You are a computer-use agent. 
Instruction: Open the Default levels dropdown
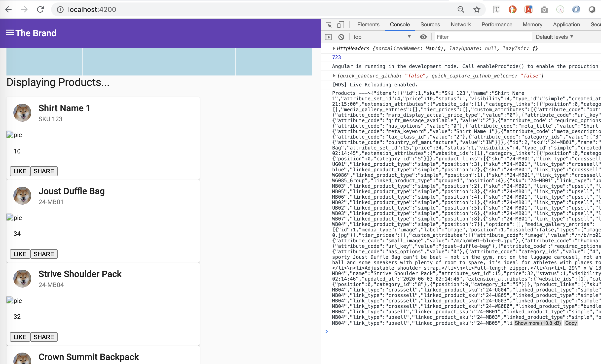click(554, 37)
